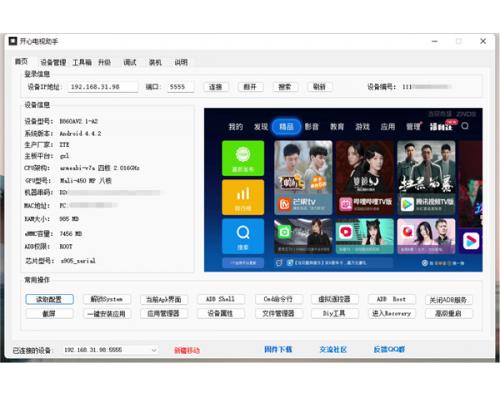
Task: Click the 连接 button
Action: [x=216, y=87]
